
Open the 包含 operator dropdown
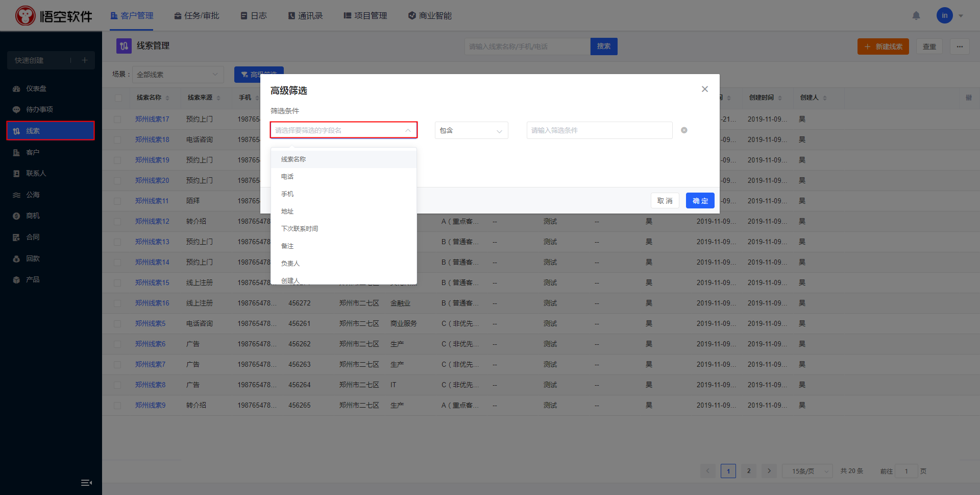[471, 130]
